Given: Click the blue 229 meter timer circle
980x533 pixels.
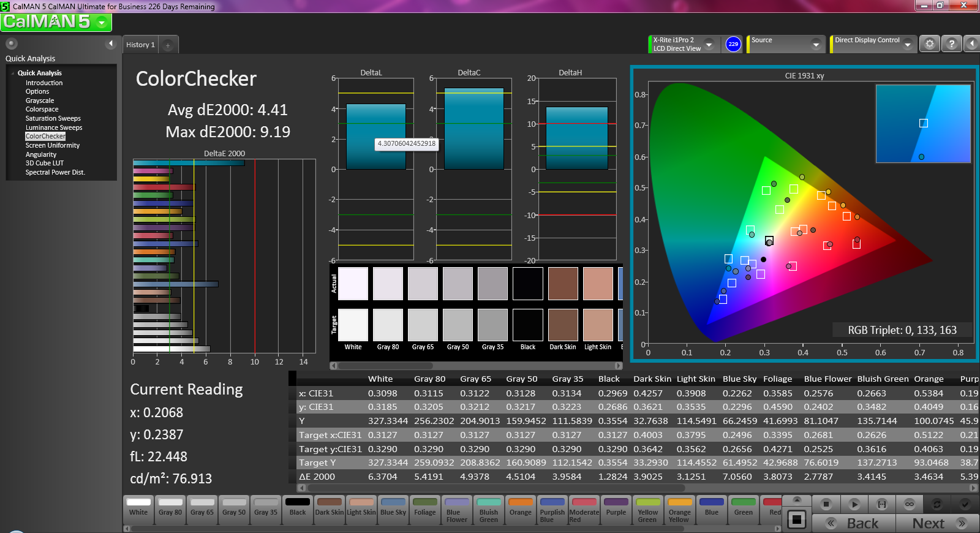Looking at the screenshot, I should [x=733, y=44].
